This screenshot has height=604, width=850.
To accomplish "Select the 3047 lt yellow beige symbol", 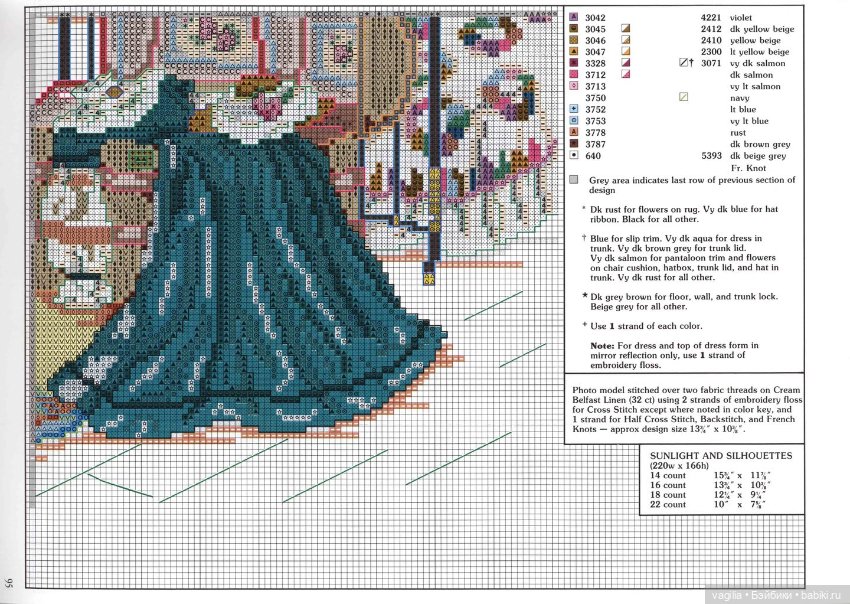I will pos(572,52).
